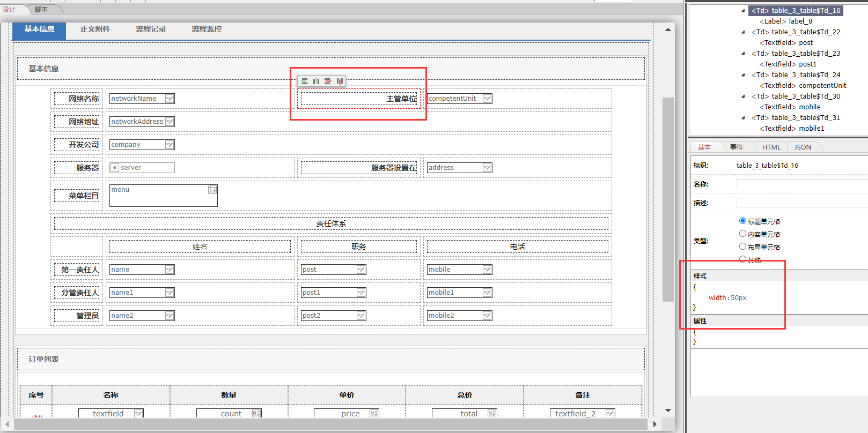
Task: Click the edit icon in the name field
Action: (170, 270)
